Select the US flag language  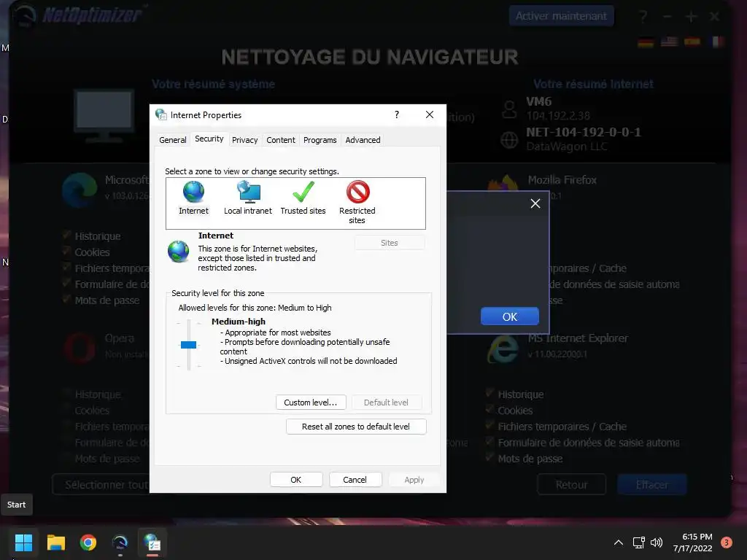[x=670, y=42]
